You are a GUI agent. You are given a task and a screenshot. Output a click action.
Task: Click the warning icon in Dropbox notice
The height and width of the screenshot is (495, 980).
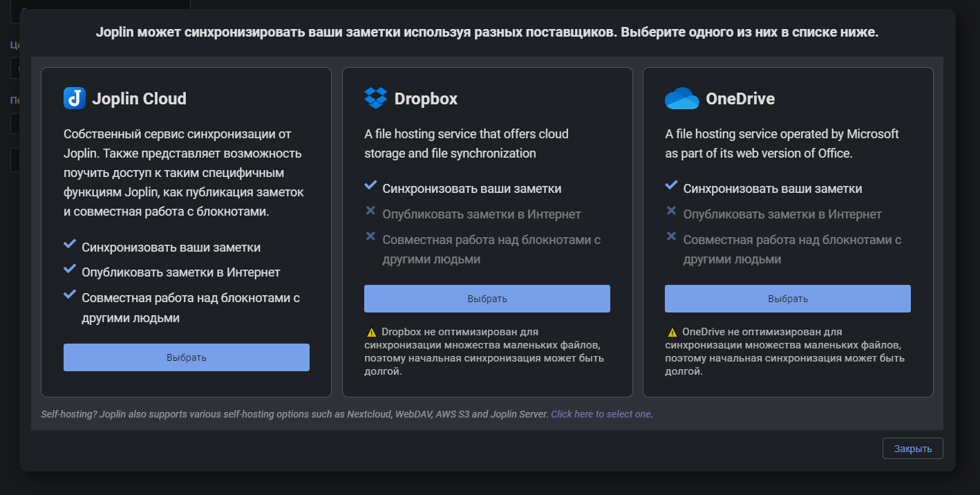tap(371, 332)
